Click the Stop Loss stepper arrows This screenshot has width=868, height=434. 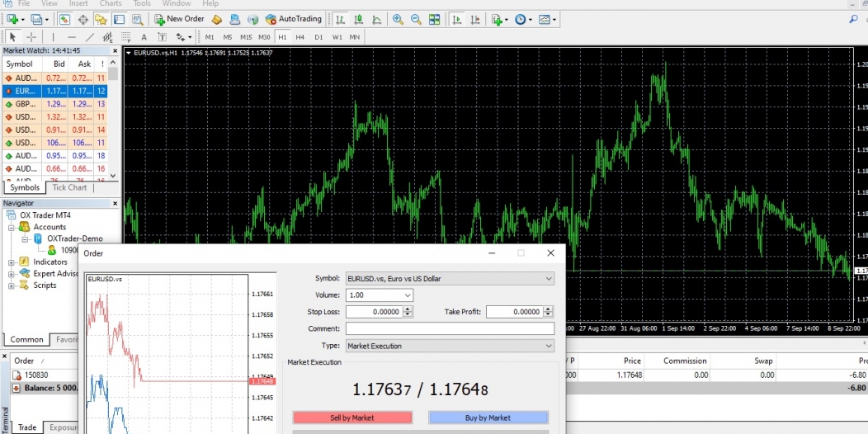(x=408, y=312)
